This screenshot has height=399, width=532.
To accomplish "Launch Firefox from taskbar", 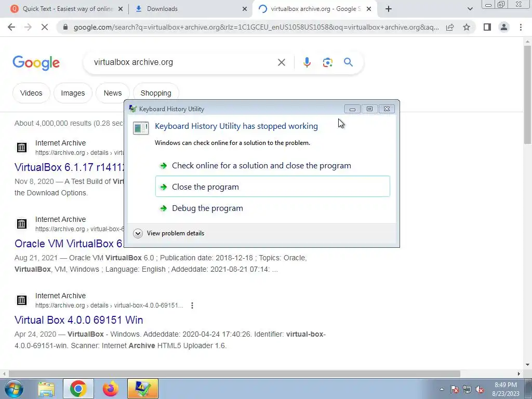I will 111,389.
